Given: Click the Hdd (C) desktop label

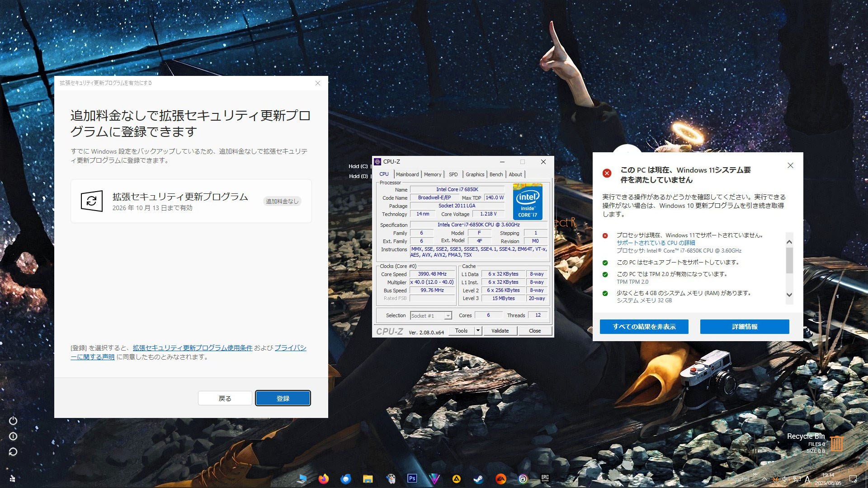Looking at the screenshot, I should [359, 167].
